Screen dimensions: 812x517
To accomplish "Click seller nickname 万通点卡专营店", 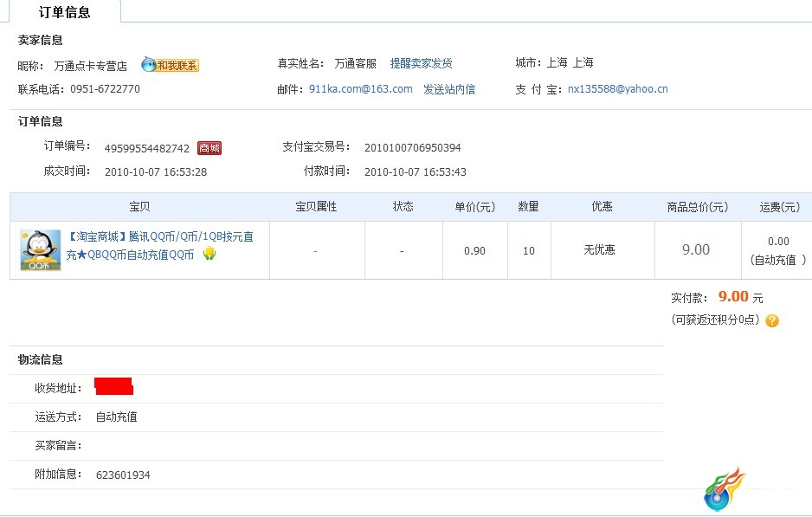I will pos(91,66).
